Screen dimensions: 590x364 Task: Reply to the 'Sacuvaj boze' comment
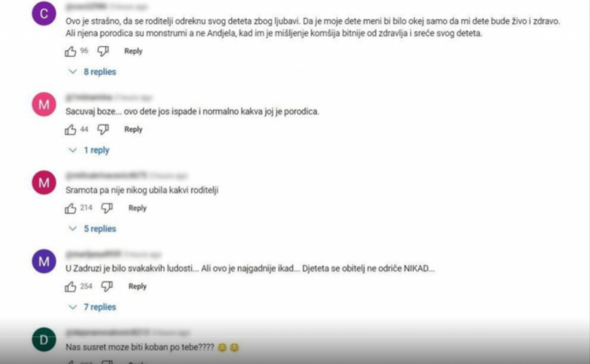click(133, 130)
